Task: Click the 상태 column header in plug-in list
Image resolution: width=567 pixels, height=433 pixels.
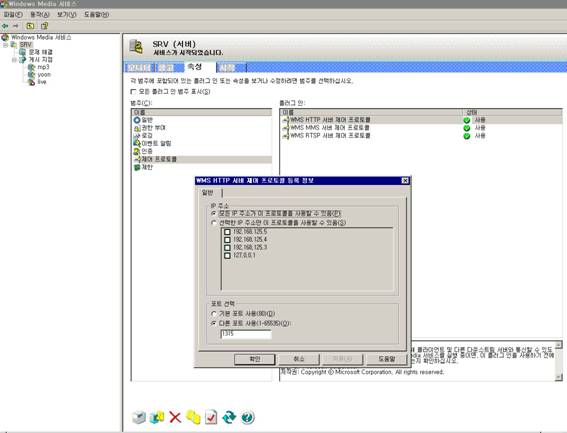Action: [x=512, y=112]
